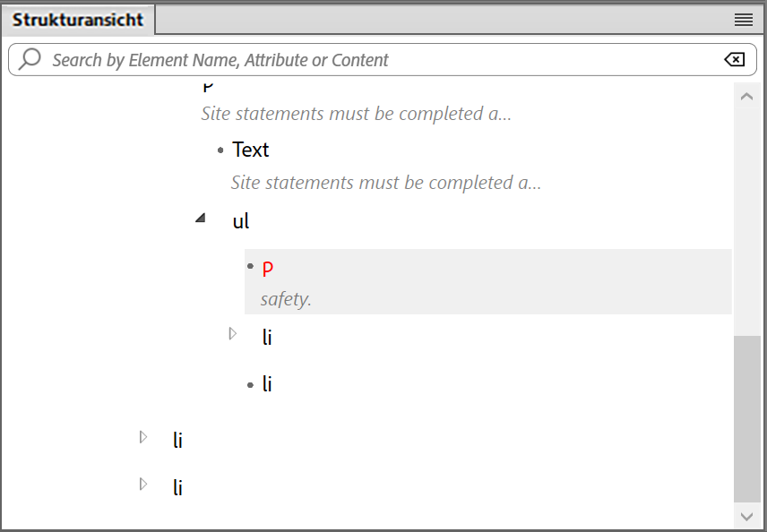767x532 pixels.
Task: Focus the element search input field
Action: pos(376,60)
